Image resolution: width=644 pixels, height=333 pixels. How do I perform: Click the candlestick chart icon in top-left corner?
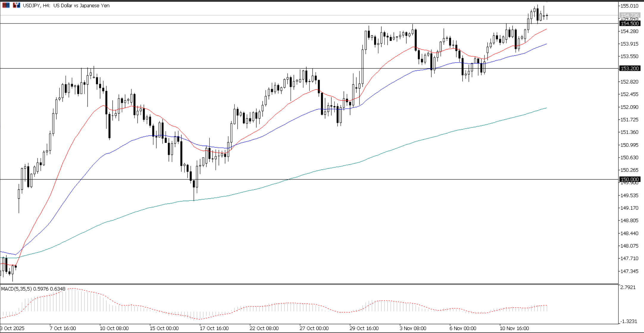(16, 5)
